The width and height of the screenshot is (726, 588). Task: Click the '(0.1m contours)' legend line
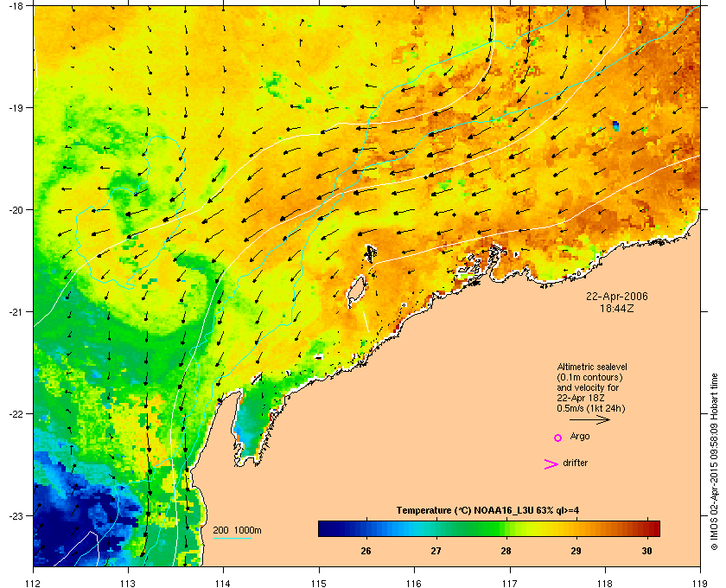point(589,377)
